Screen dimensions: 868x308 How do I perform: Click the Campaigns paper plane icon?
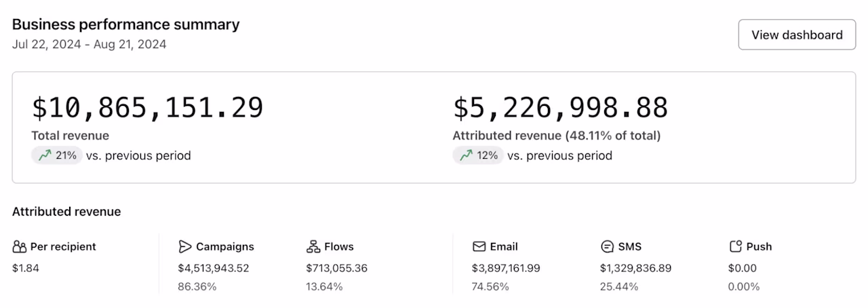(185, 247)
